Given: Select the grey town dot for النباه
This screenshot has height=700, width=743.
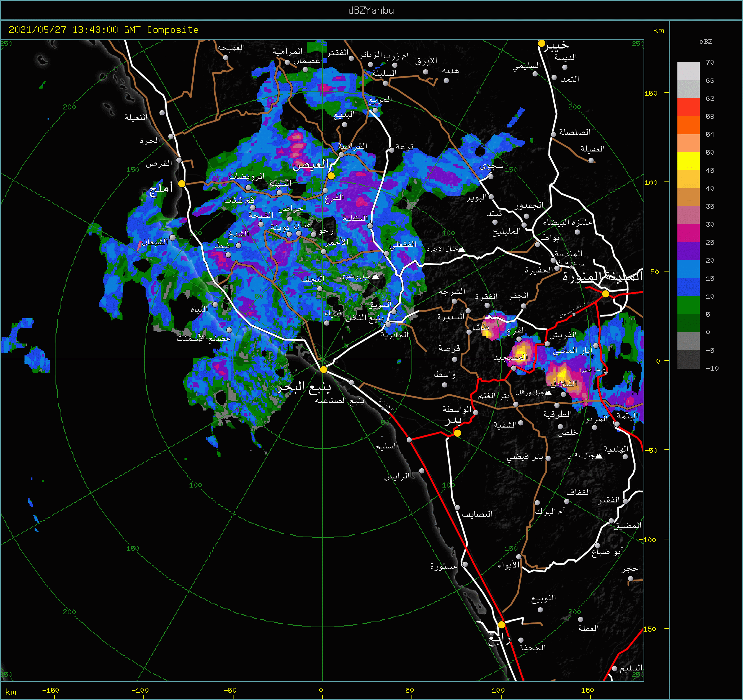Looking at the screenshot, I should tap(215, 304).
